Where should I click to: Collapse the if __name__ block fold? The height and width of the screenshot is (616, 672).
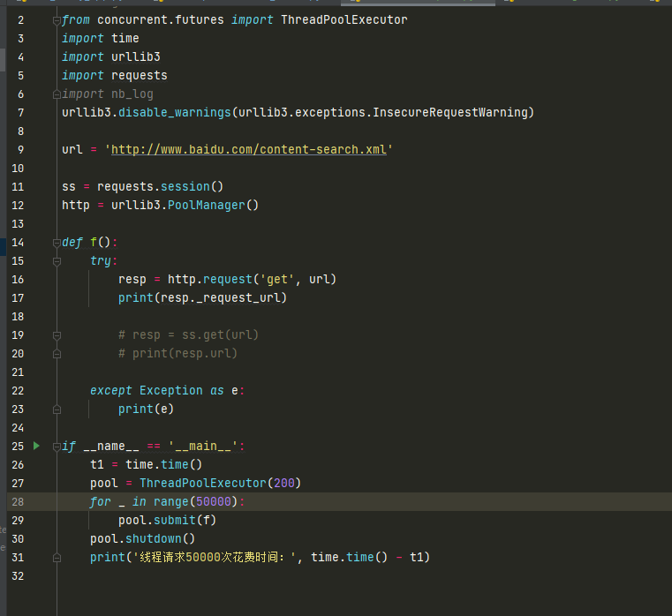(57, 447)
